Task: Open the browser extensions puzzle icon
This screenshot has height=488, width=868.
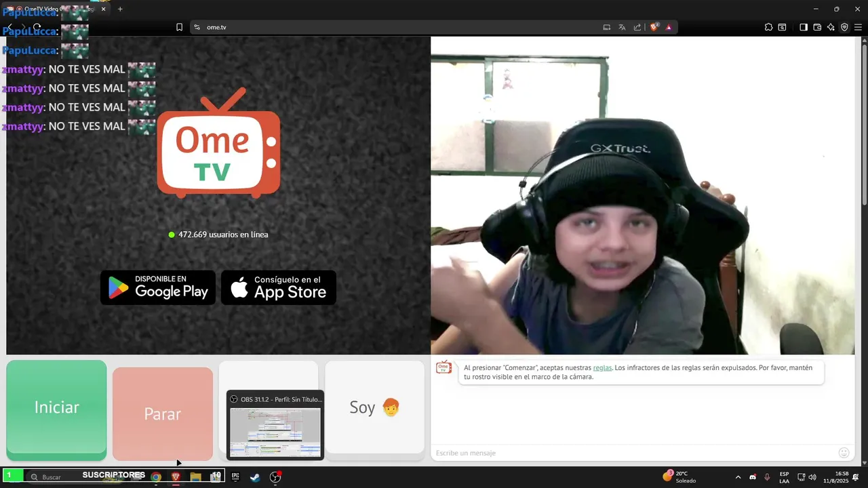Action: point(768,27)
